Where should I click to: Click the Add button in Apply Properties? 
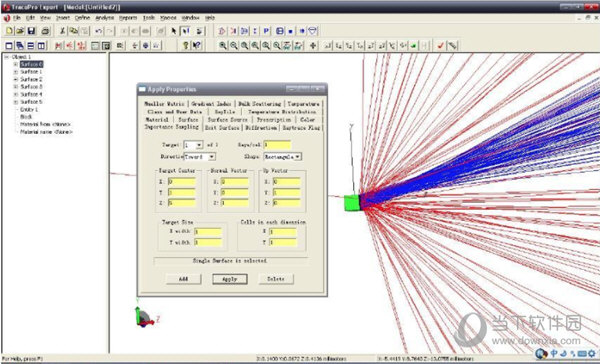point(183,279)
